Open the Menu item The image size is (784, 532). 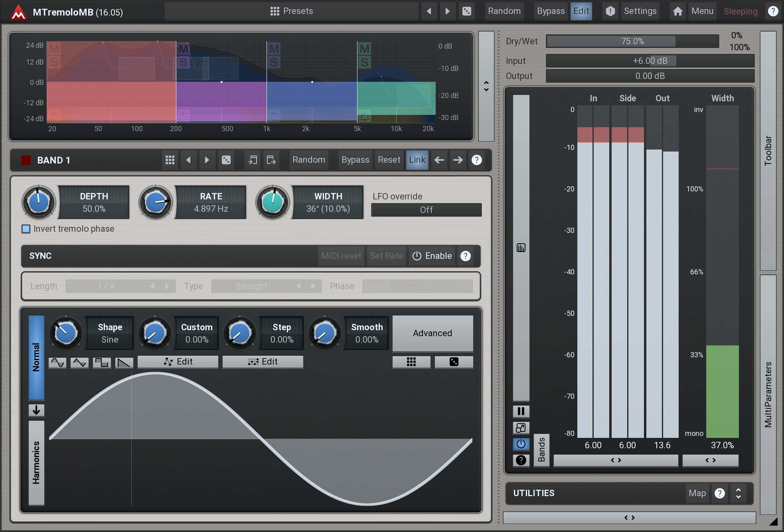[x=702, y=11]
